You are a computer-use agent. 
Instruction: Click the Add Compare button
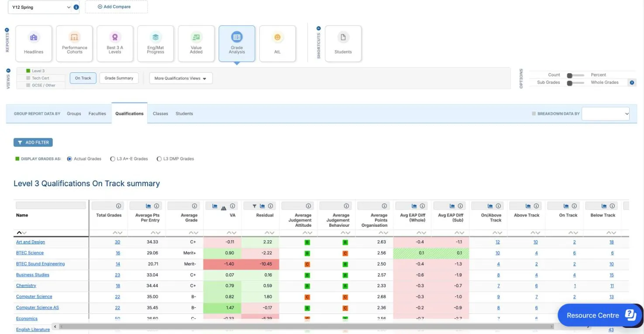116,7
